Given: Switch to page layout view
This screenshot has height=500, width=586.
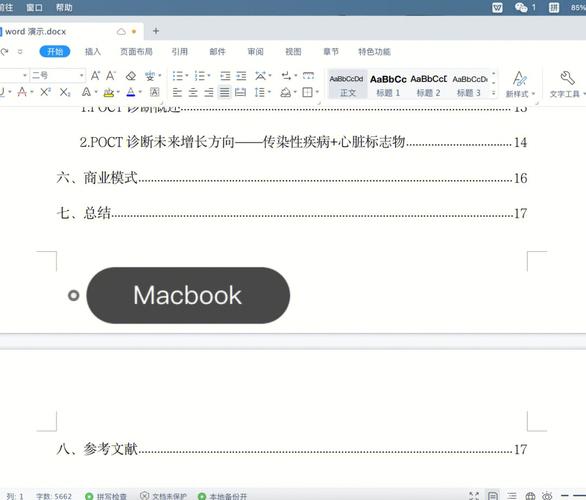Looking at the screenshot, I should click(493, 496).
